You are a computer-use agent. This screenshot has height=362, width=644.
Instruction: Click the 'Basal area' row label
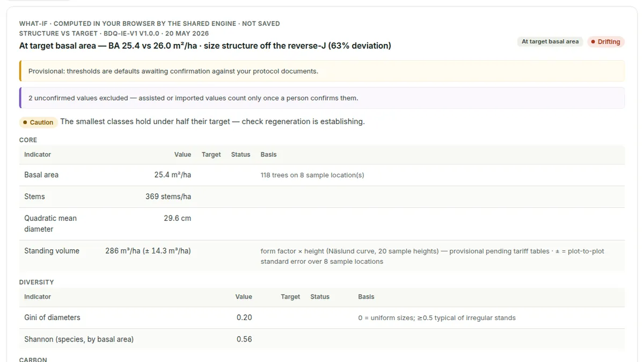click(x=41, y=175)
